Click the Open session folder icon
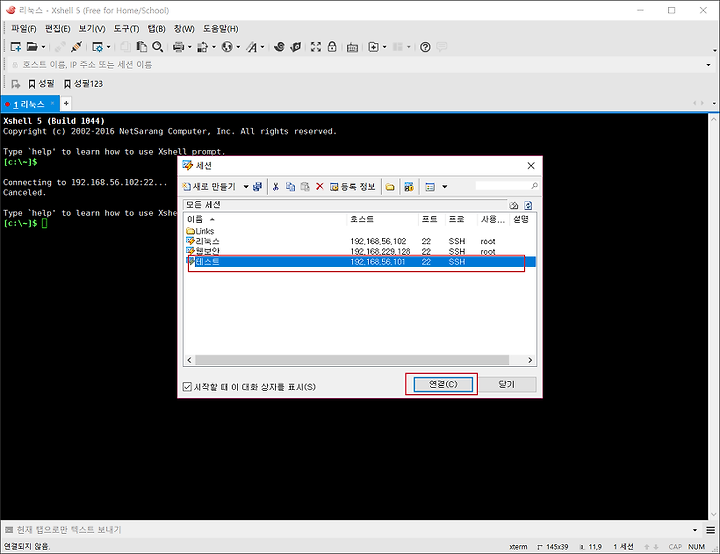The width and height of the screenshot is (720, 554). (32, 47)
